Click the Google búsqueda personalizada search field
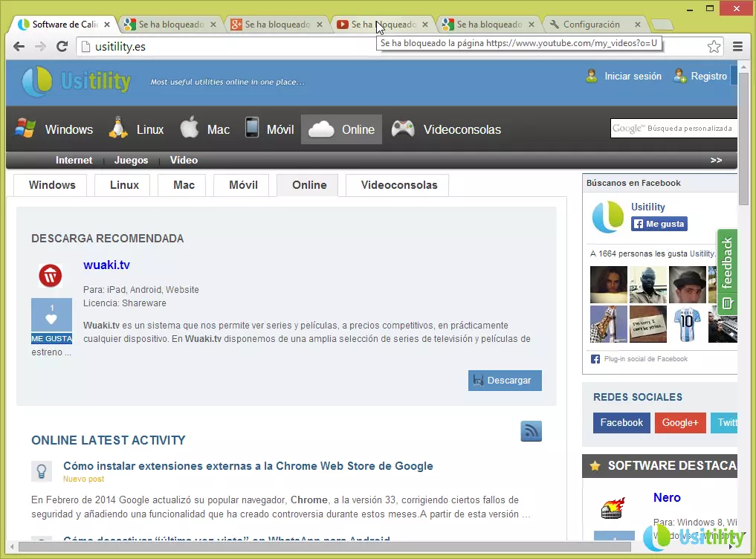Viewport: 756px width, 559px height. point(673,129)
